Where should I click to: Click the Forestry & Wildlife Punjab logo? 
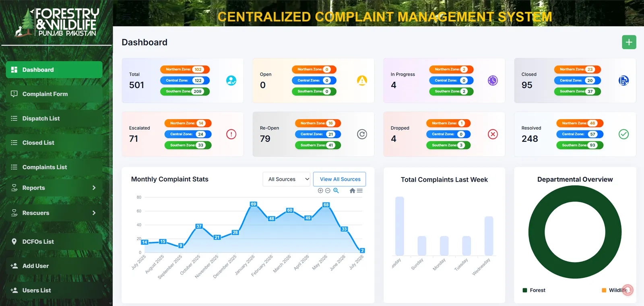click(57, 23)
